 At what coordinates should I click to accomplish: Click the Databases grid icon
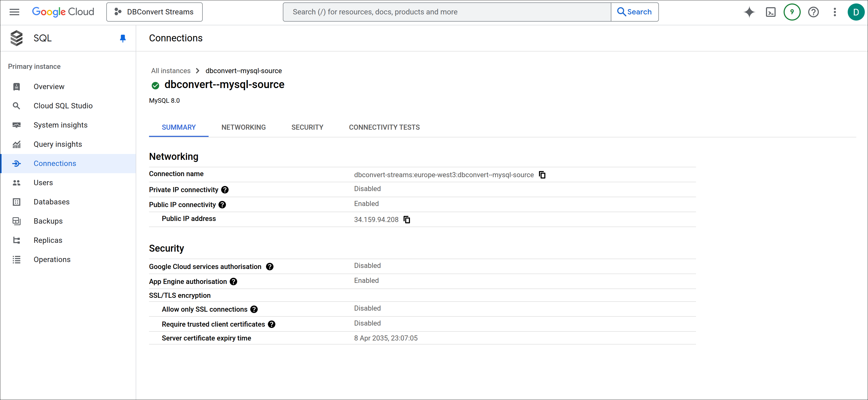(x=17, y=202)
